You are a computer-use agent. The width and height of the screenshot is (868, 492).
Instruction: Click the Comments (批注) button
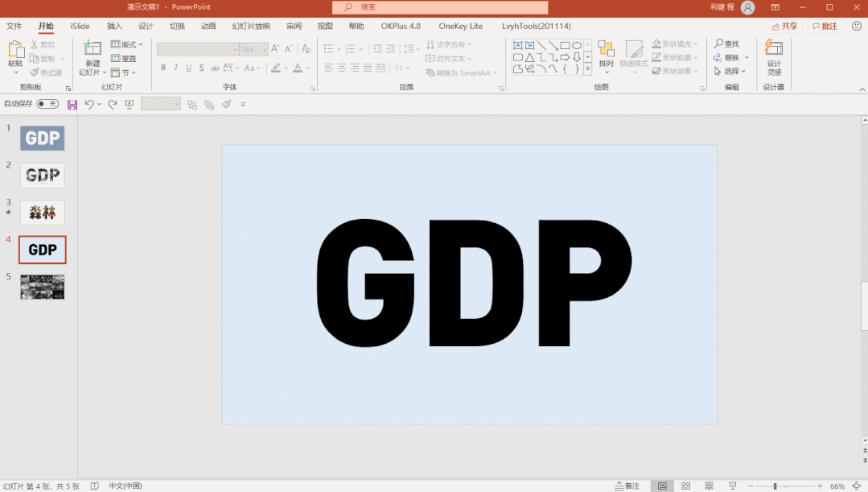click(x=824, y=26)
